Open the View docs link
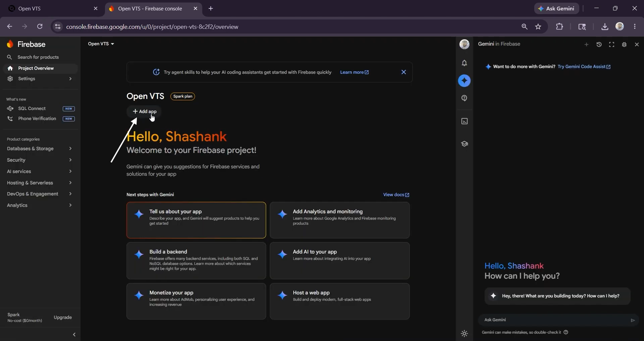 click(x=396, y=195)
